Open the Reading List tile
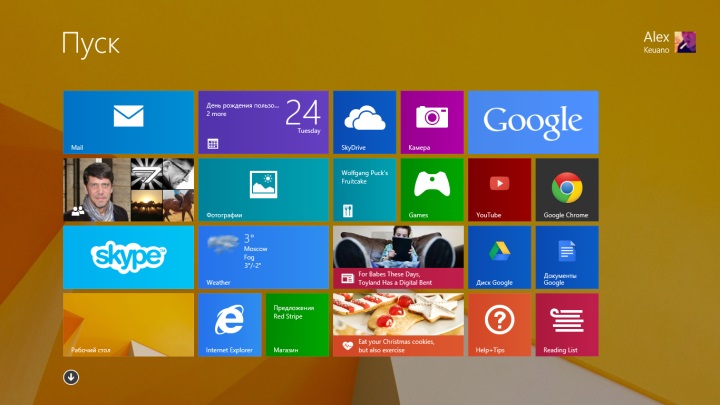 click(567, 324)
